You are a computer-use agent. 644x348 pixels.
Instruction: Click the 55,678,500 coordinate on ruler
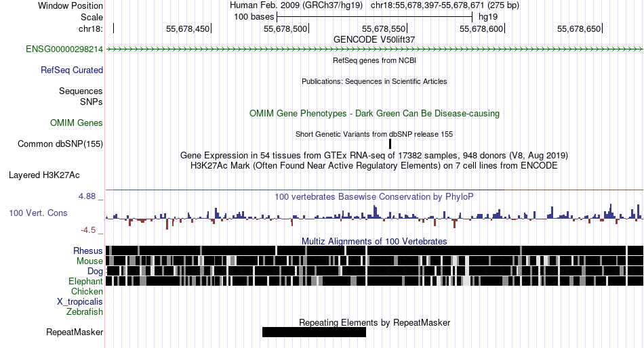click(285, 28)
